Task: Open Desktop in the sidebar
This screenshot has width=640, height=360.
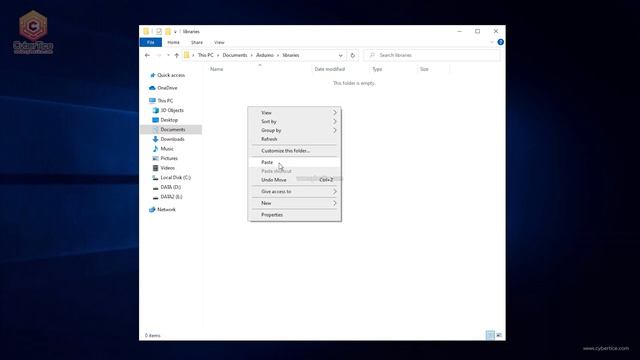Action: click(x=169, y=120)
